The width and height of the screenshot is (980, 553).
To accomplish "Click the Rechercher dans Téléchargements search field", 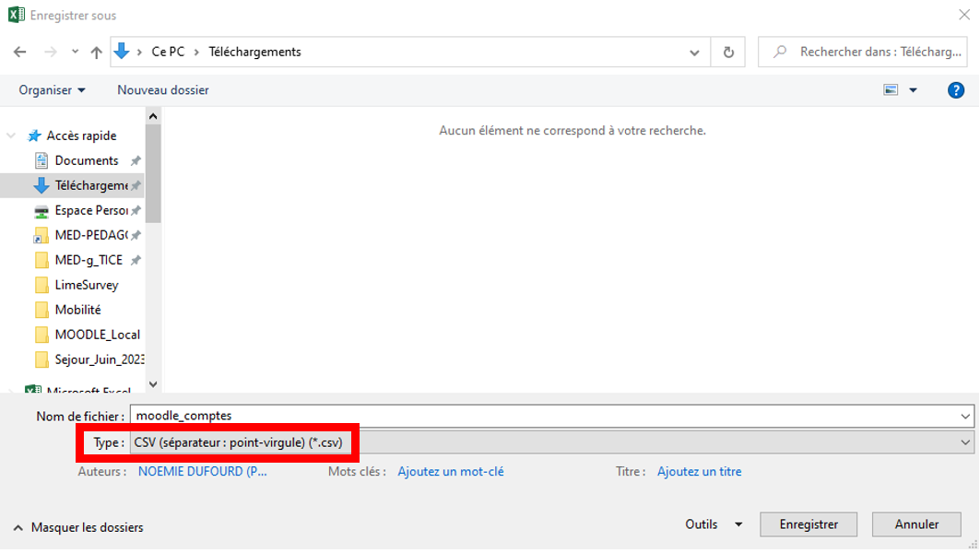I will [863, 52].
